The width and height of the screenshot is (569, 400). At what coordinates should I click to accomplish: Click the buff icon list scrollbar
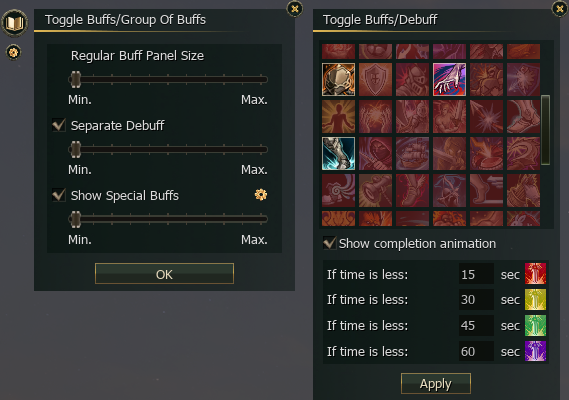[545, 130]
